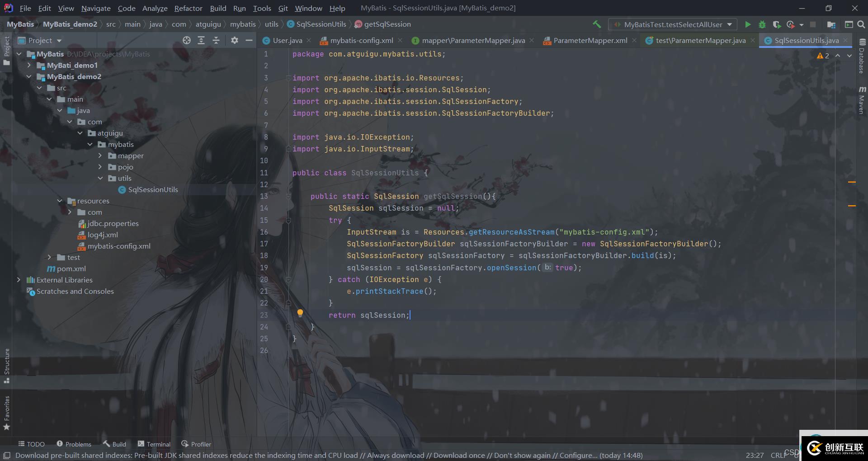Open the Favorites tool window

(6, 413)
